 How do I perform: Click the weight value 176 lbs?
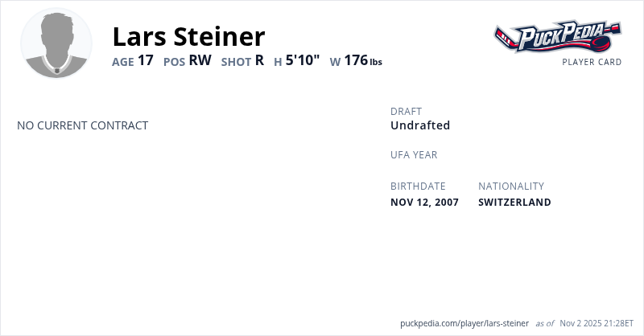[x=363, y=60]
